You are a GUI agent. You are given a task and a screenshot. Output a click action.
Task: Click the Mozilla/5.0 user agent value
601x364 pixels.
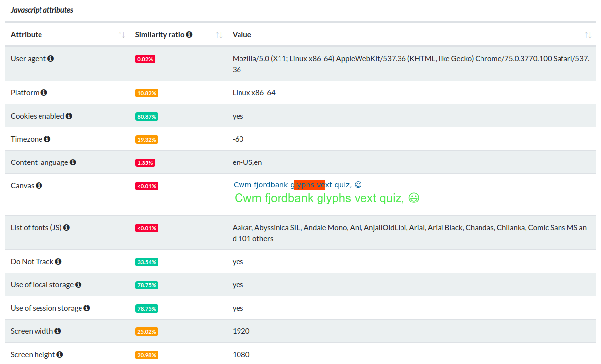click(x=410, y=64)
